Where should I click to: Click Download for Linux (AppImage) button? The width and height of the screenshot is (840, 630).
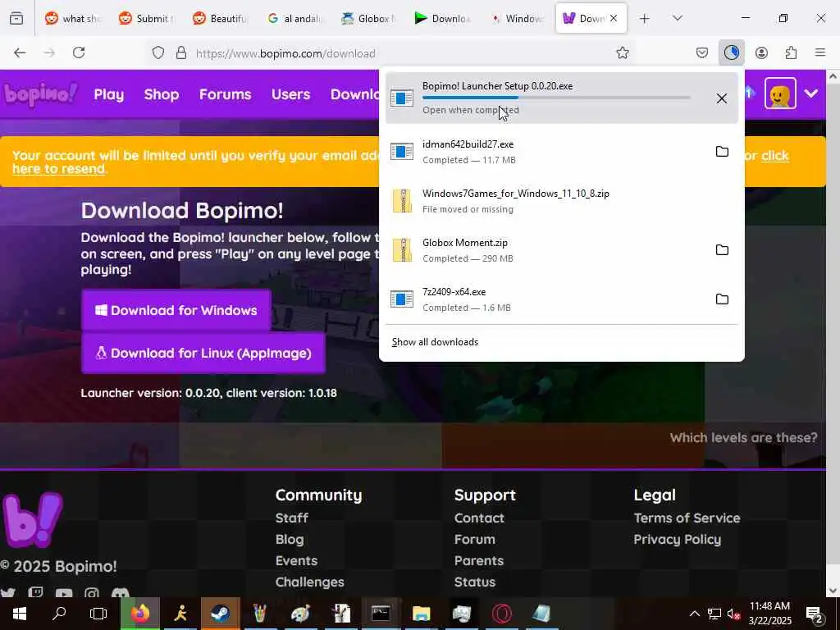[203, 353]
